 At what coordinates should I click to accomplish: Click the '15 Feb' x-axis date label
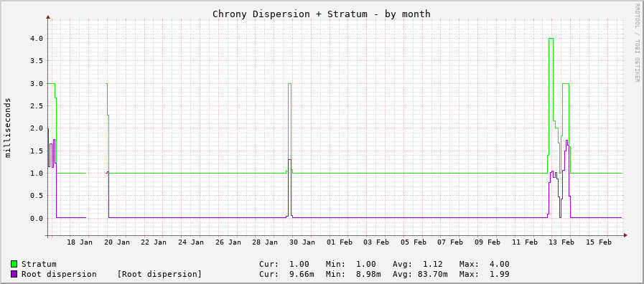pyautogui.click(x=599, y=242)
